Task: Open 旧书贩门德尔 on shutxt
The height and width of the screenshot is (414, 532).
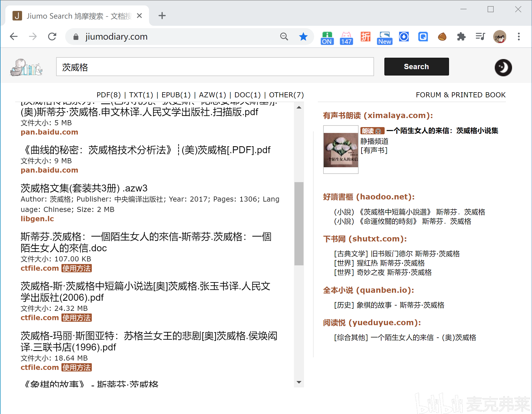Action: pos(397,254)
